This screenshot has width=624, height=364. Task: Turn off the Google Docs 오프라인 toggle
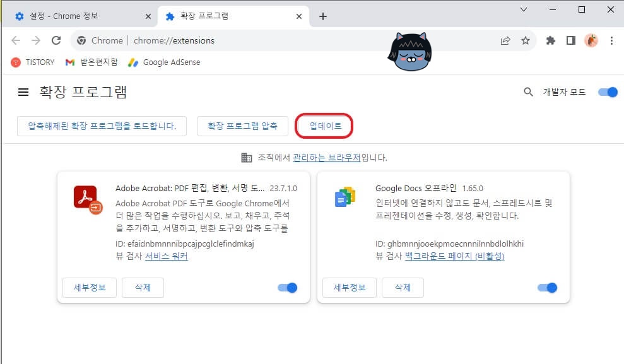[548, 287]
